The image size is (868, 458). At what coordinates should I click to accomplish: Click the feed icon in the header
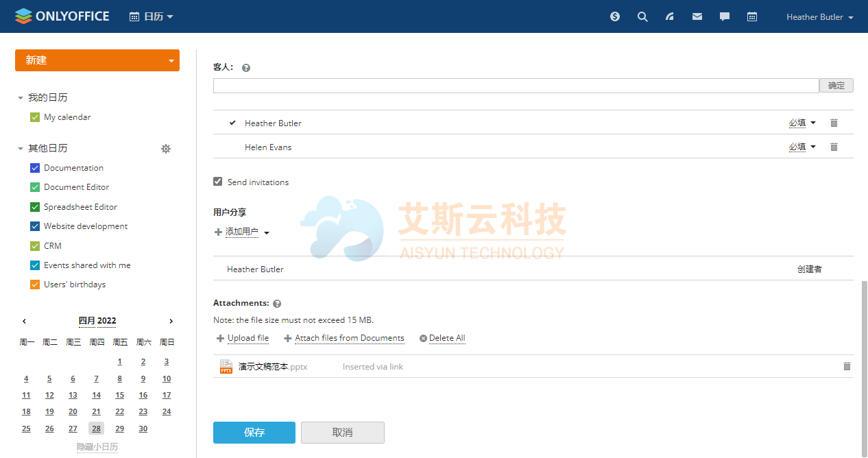[670, 16]
